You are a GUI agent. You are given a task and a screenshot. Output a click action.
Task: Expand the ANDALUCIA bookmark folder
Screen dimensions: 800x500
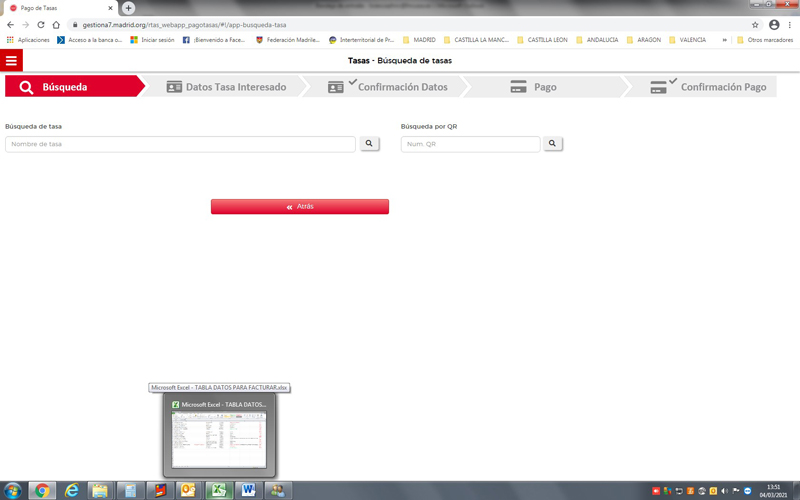[597, 40]
